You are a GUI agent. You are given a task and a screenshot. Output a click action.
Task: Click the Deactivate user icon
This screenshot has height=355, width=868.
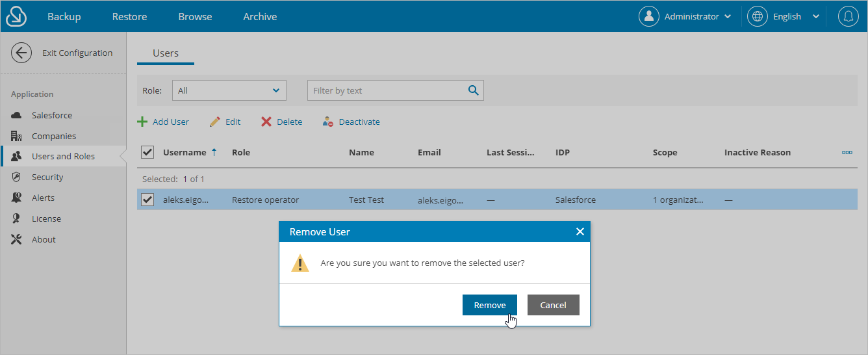coord(328,122)
